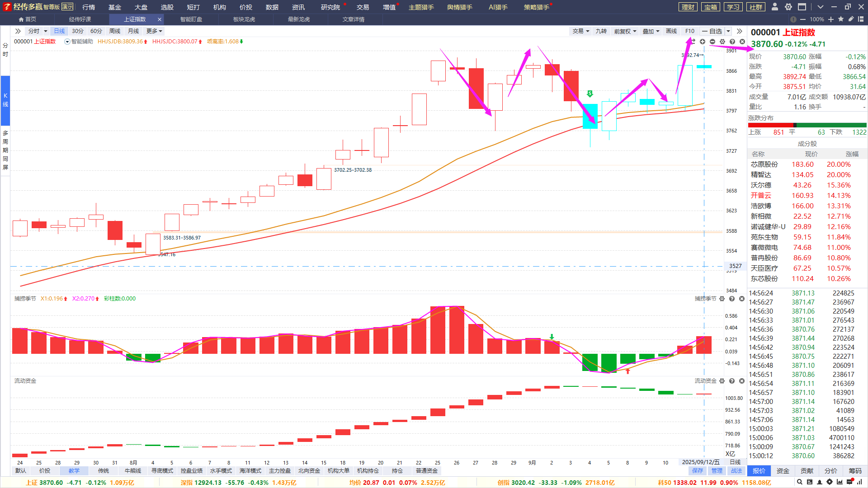
Task: Open search magnifier in status bar
Action: point(800,482)
